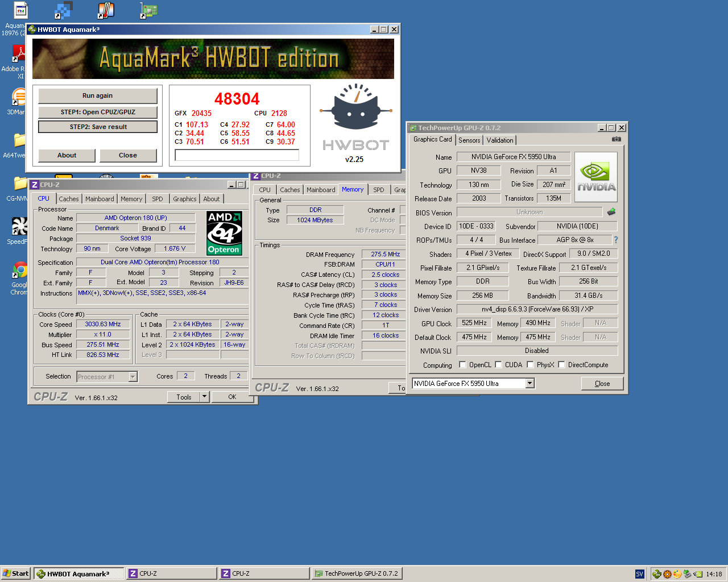Click the HWBOT Aquamark taskbar button
The height and width of the screenshot is (582, 728).
click(x=79, y=574)
